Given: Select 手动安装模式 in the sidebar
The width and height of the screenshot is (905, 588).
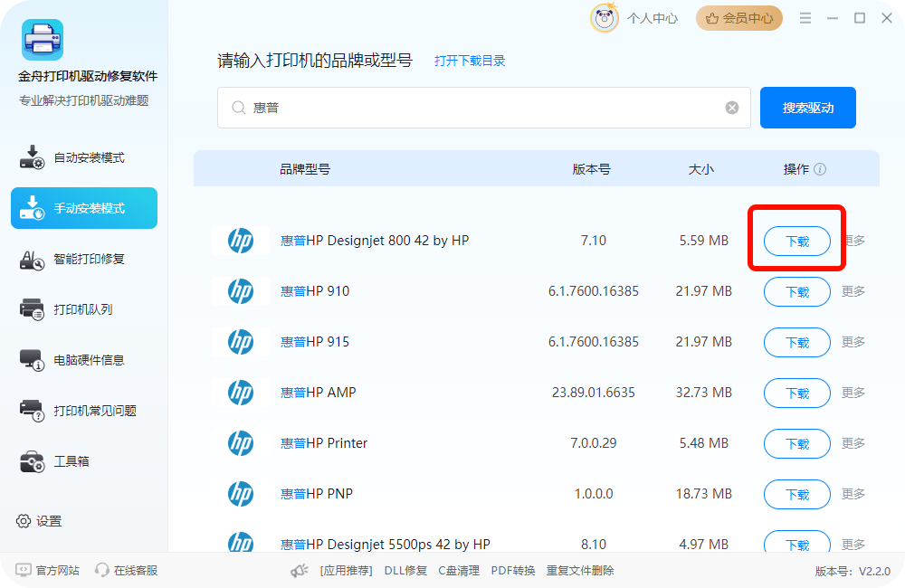Looking at the screenshot, I should point(84,208).
